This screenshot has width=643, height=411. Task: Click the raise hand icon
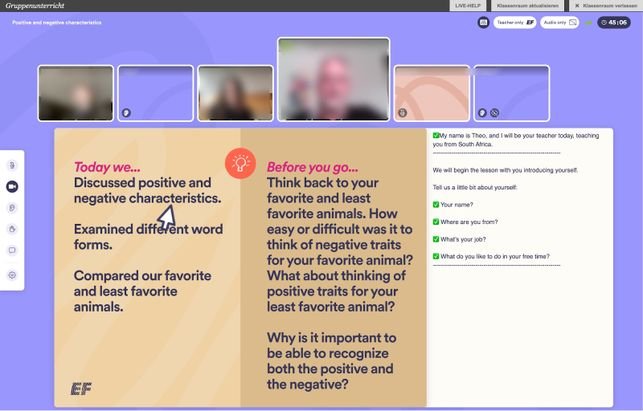point(12,229)
